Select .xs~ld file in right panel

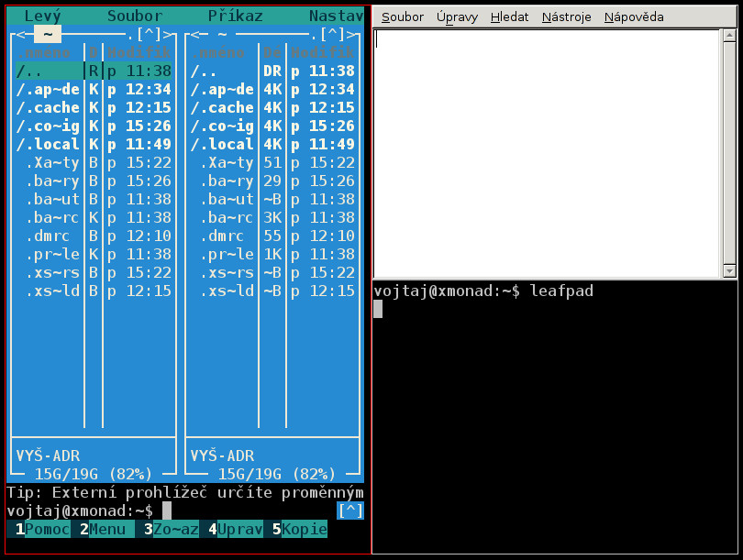(272, 291)
